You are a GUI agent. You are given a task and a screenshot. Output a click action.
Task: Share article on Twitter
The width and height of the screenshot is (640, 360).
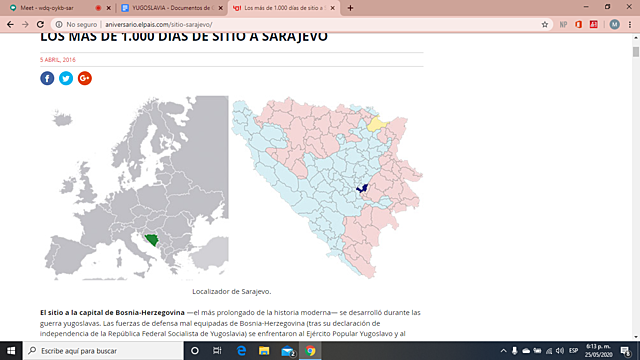66,78
